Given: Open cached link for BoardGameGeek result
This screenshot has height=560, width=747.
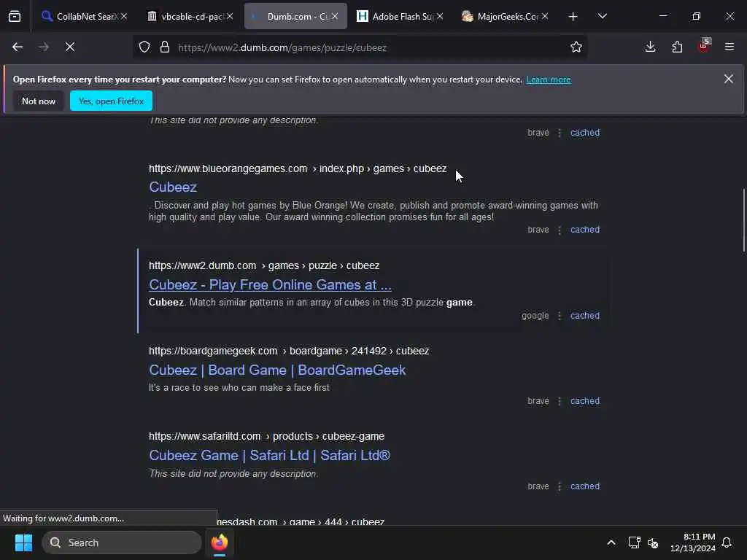Looking at the screenshot, I should [x=585, y=401].
